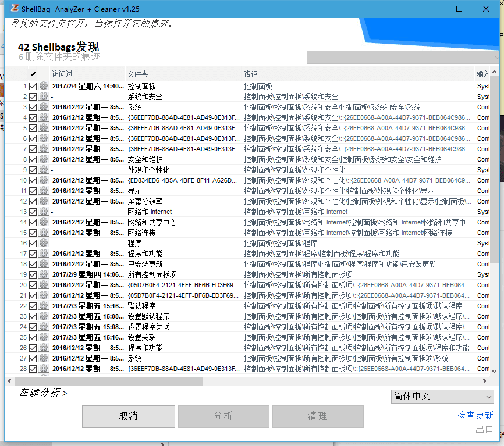Sort by the 访问过 column header
504x446 pixels.
click(87, 74)
